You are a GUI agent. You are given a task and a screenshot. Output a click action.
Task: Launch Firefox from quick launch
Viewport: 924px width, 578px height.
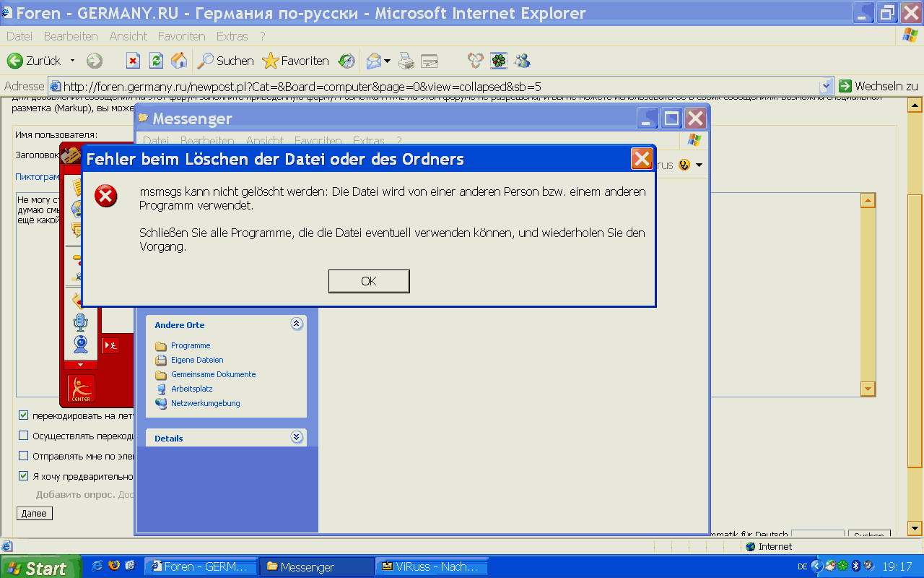tap(114, 566)
